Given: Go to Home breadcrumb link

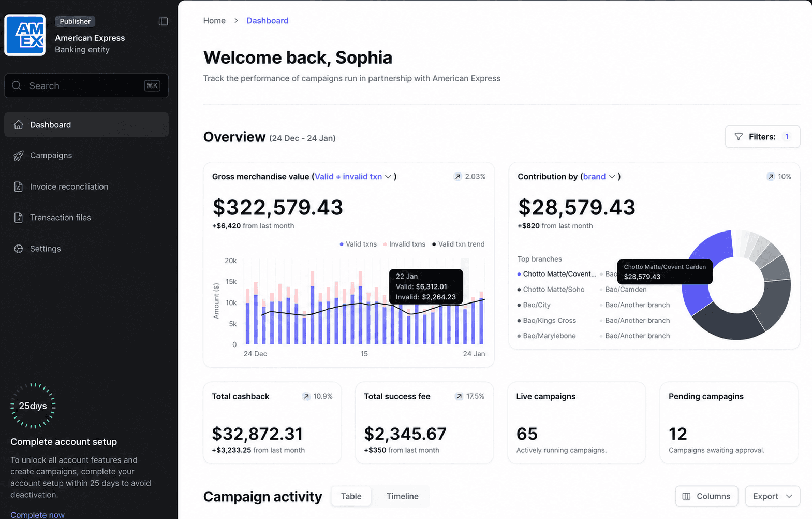Looking at the screenshot, I should tap(214, 21).
